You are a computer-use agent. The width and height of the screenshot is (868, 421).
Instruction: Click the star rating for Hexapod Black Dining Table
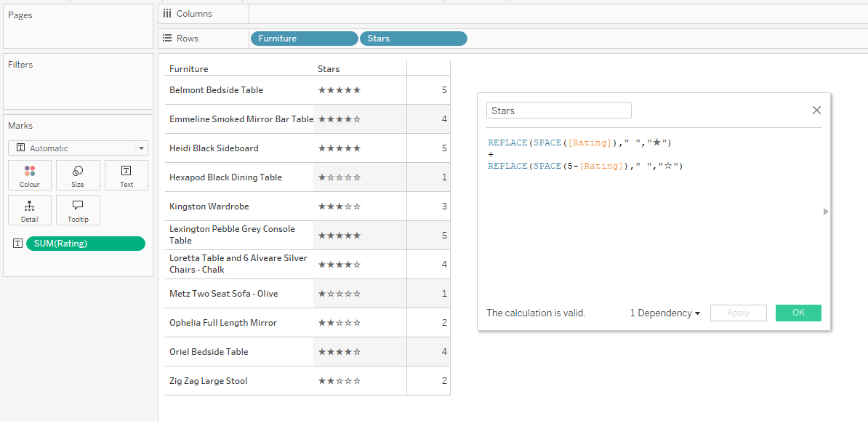(339, 177)
